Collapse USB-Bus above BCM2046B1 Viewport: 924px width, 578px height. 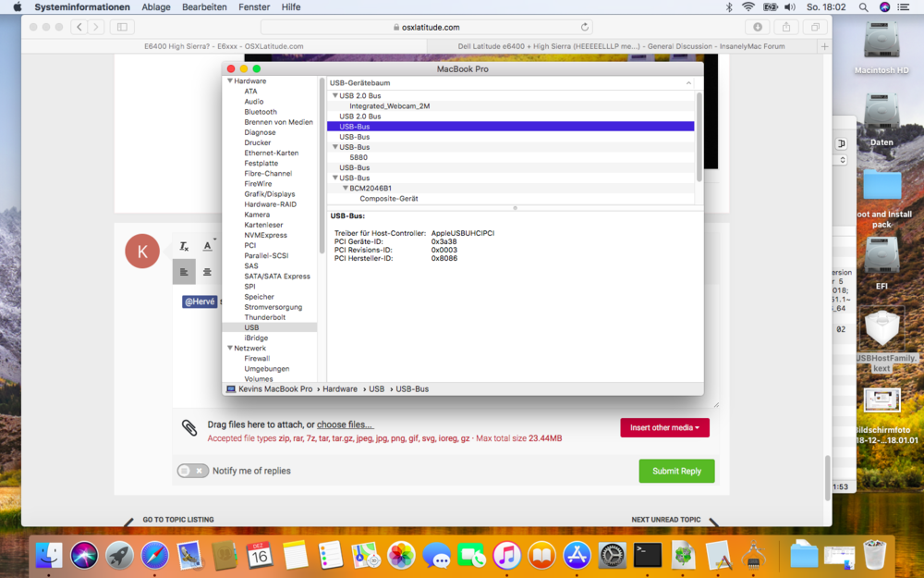tap(334, 178)
